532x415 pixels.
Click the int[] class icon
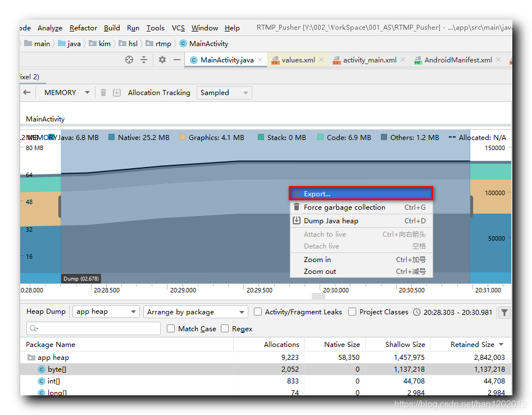point(42,381)
